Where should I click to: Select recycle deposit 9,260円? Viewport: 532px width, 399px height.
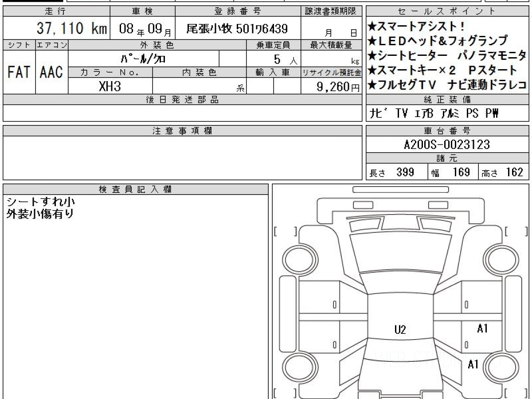coord(338,86)
